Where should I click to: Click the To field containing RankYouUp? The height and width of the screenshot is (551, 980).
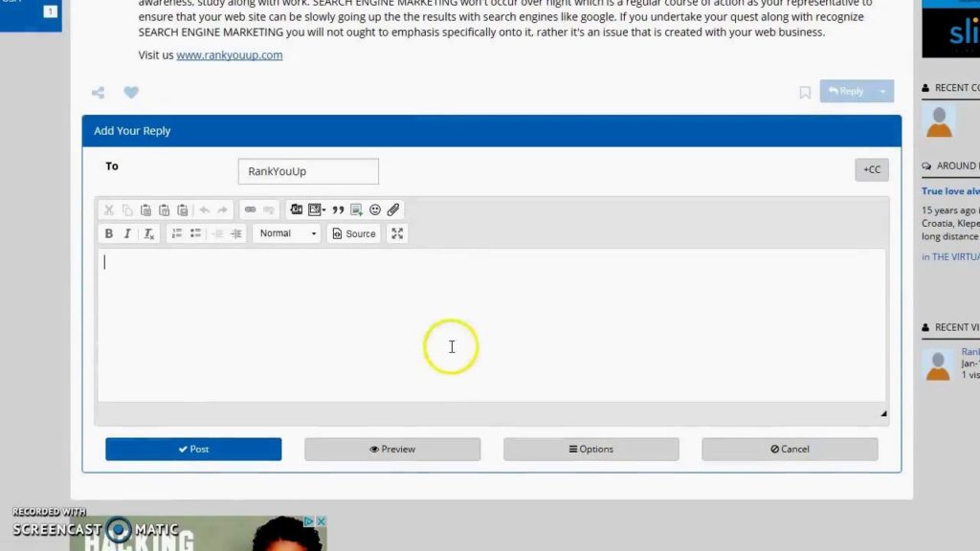tap(308, 171)
